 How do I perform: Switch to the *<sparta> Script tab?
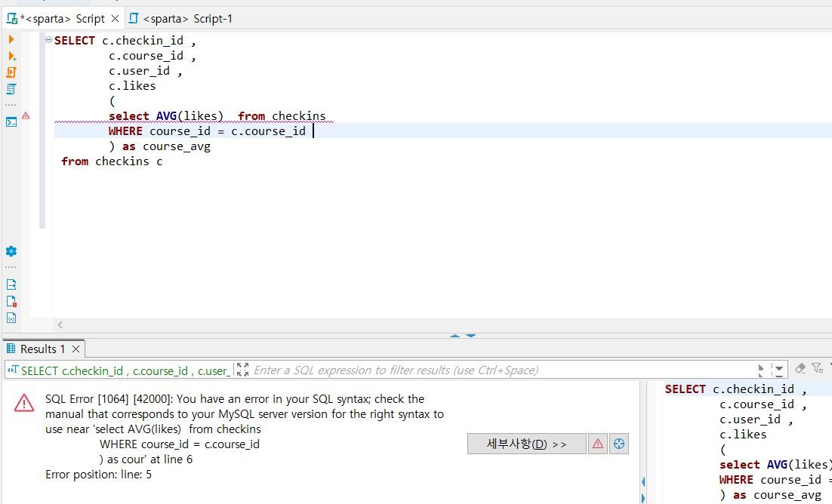tap(62, 19)
